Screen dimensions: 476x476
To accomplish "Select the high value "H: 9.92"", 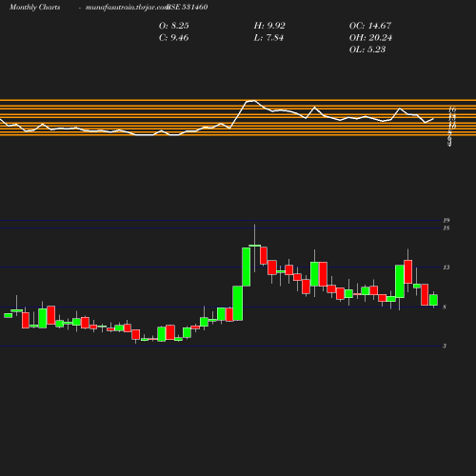I will [x=269, y=26].
